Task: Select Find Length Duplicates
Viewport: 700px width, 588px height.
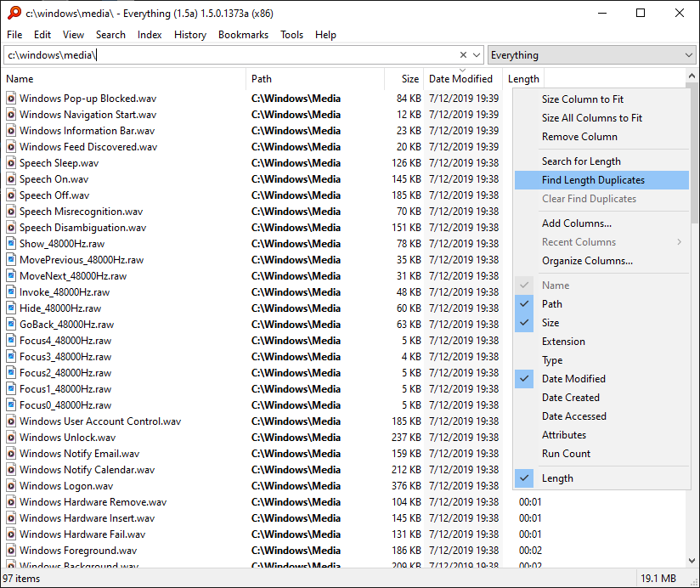Action: click(601, 180)
